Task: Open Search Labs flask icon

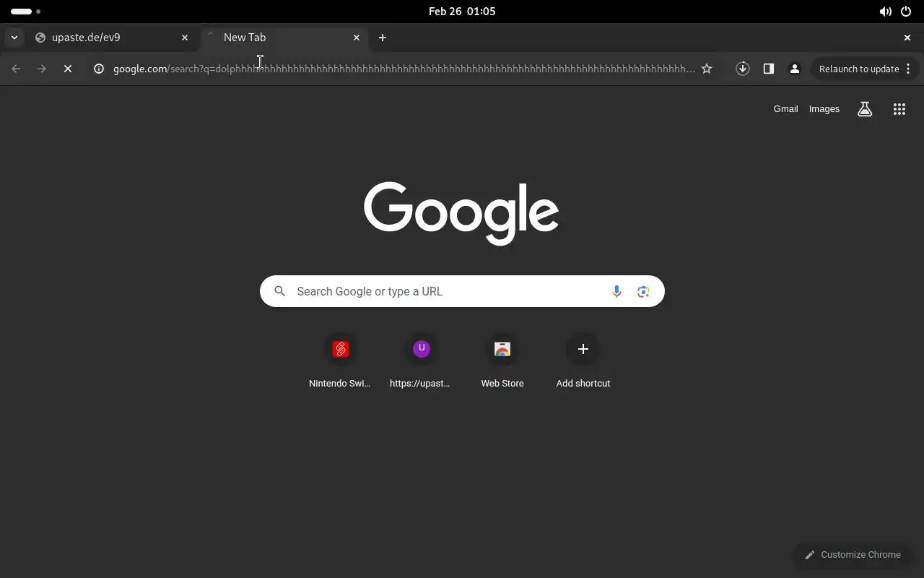Action: 865,109
